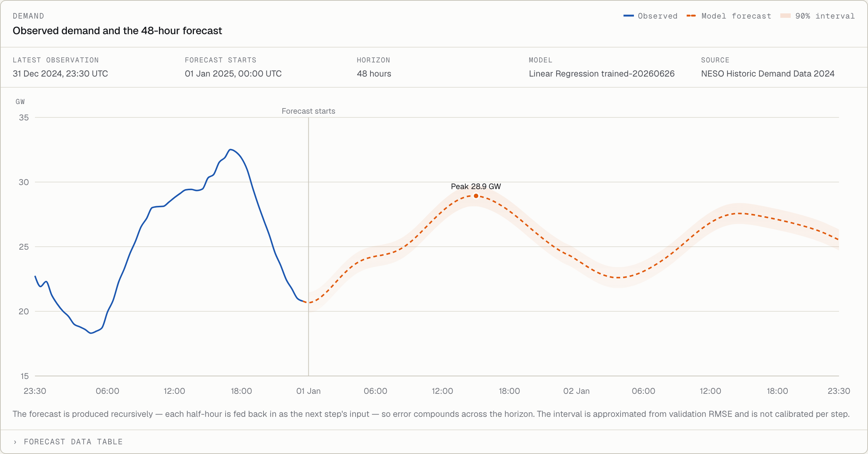868x454 pixels.
Task: Click the 'GW' y-axis unit label
Action: click(x=20, y=102)
